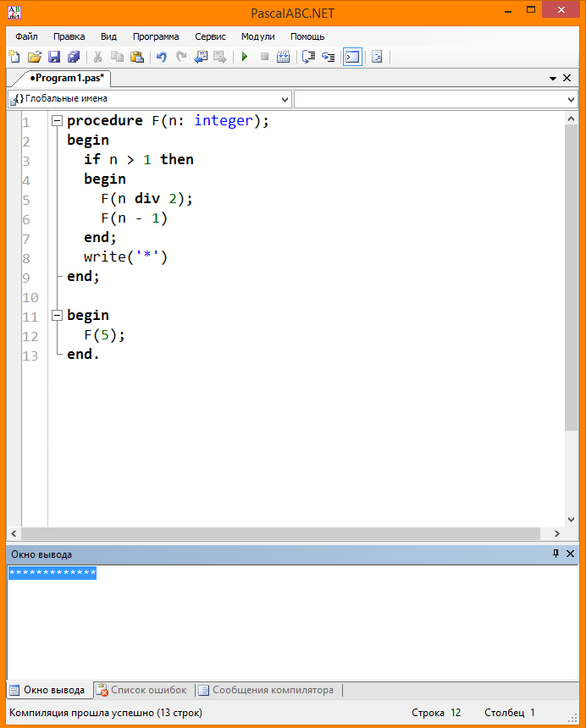Click the 'F(5);' call on line 12
The width and height of the screenshot is (586, 728).
coord(104,335)
